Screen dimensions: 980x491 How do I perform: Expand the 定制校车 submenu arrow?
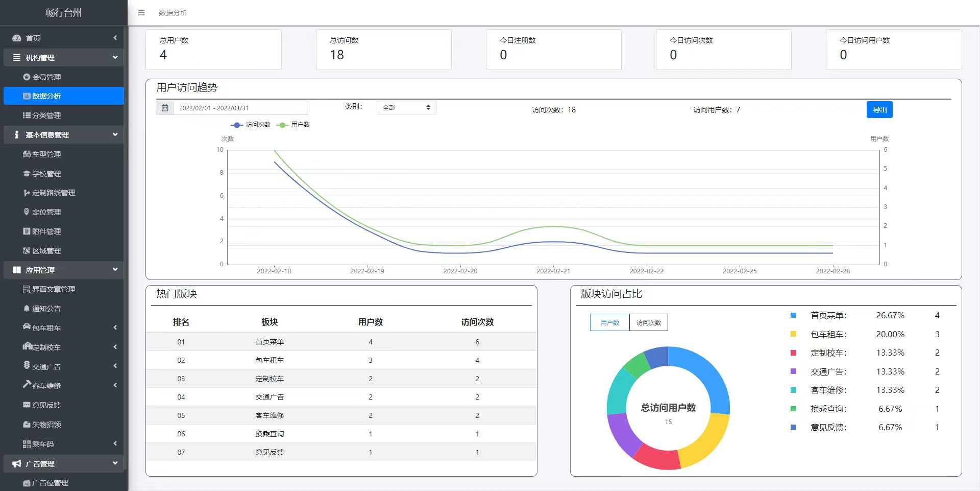coord(115,347)
